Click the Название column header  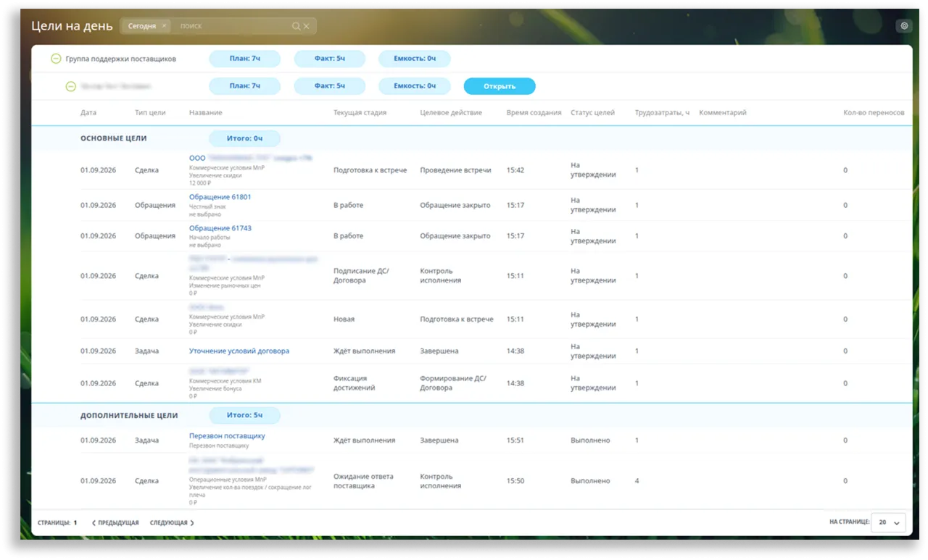pos(206,113)
